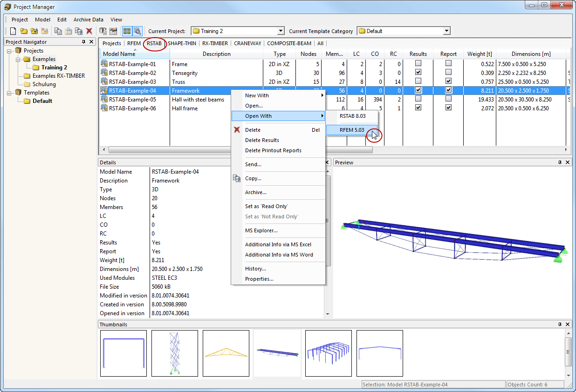The width and height of the screenshot is (576, 392).
Task: Create a new model via toolbar icon
Action: click(x=13, y=31)
